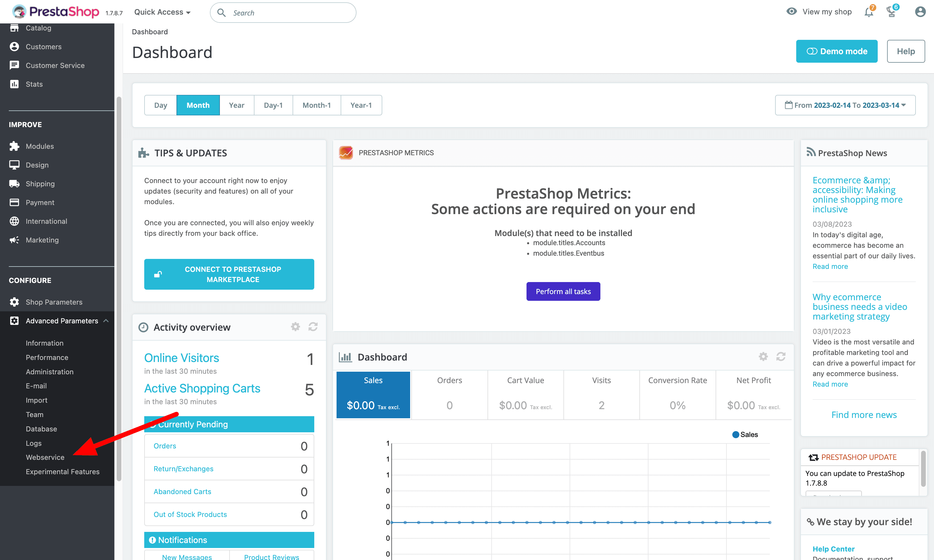This screenshot has height=560, width=934.
Task: Click the Perform all tasks button
Action: pos(563,291)
